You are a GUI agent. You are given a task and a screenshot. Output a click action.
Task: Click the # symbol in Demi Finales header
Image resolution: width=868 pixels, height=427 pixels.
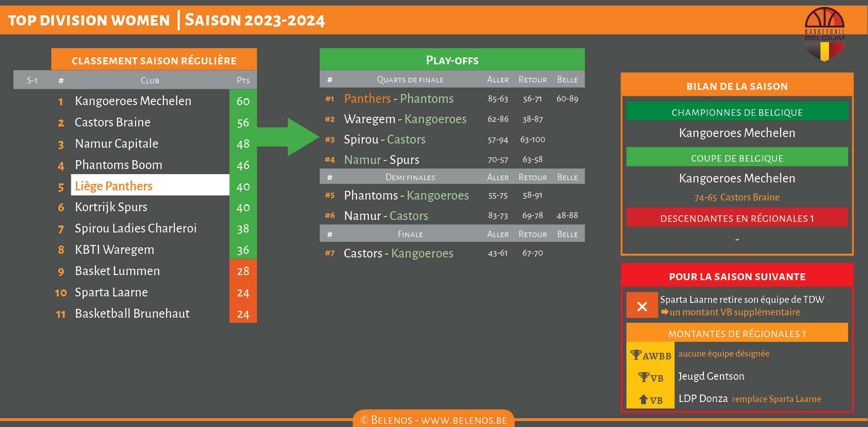pyautogui.click(x=329, y=177)
